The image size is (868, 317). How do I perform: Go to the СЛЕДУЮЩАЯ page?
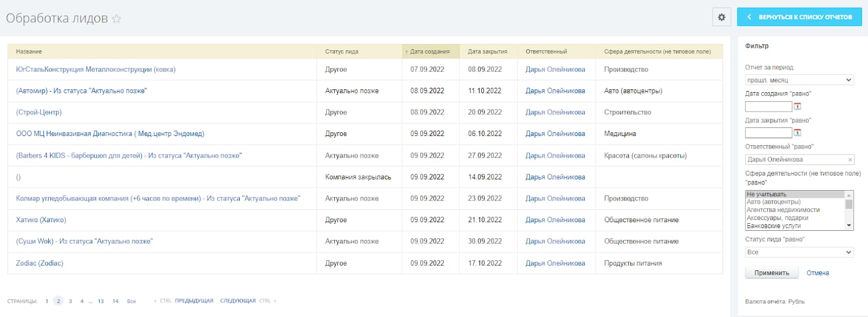point(238,301)
